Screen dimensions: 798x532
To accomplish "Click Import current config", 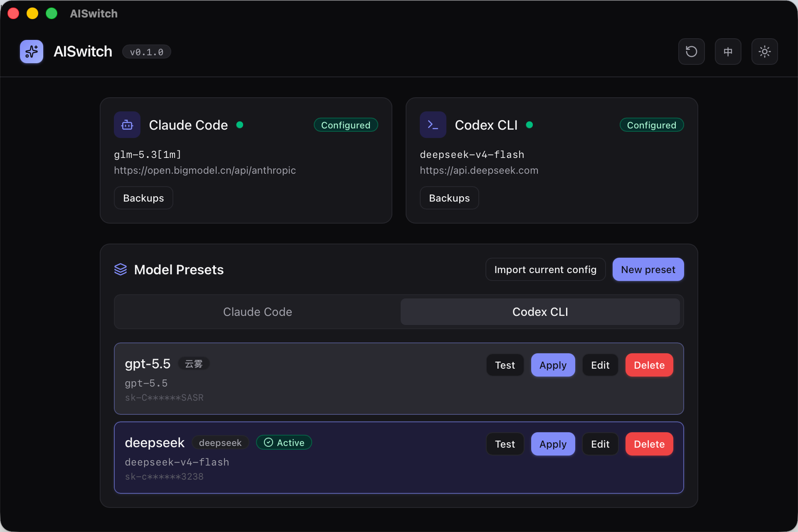I will tap(545, 269).
